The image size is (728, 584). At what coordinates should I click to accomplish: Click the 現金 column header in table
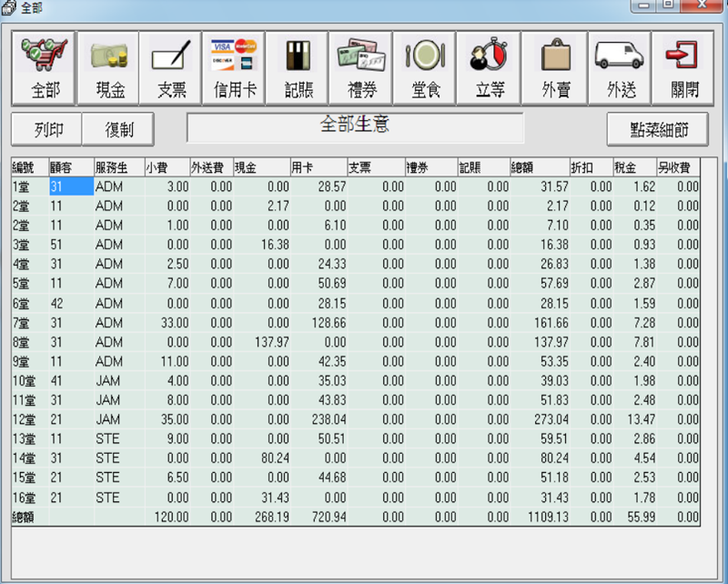click(262, 167)
